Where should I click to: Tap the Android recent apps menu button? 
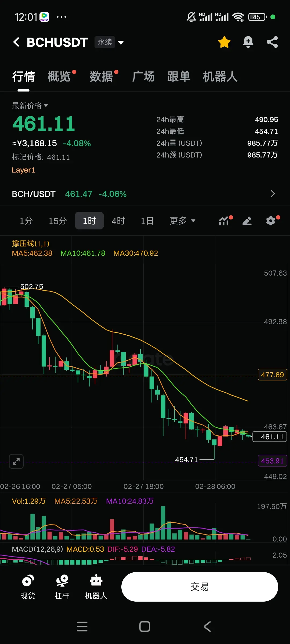82,627
